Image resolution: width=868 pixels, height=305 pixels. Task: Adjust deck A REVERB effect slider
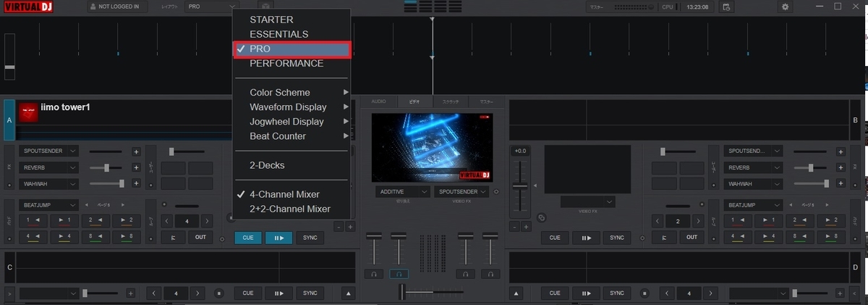[x=106, y=167]
